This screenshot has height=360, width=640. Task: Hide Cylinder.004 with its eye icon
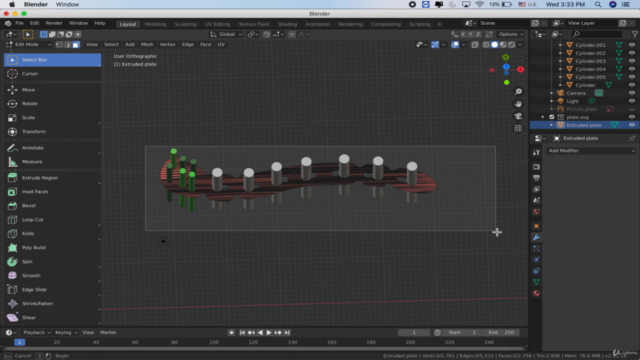click(x=632, y=69)
